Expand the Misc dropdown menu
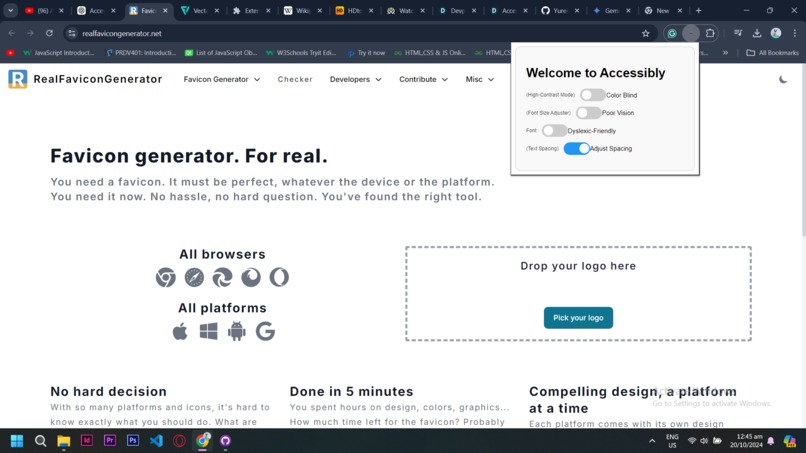Image resolution: width=806 pixels, height=453 pixels. 480,79
